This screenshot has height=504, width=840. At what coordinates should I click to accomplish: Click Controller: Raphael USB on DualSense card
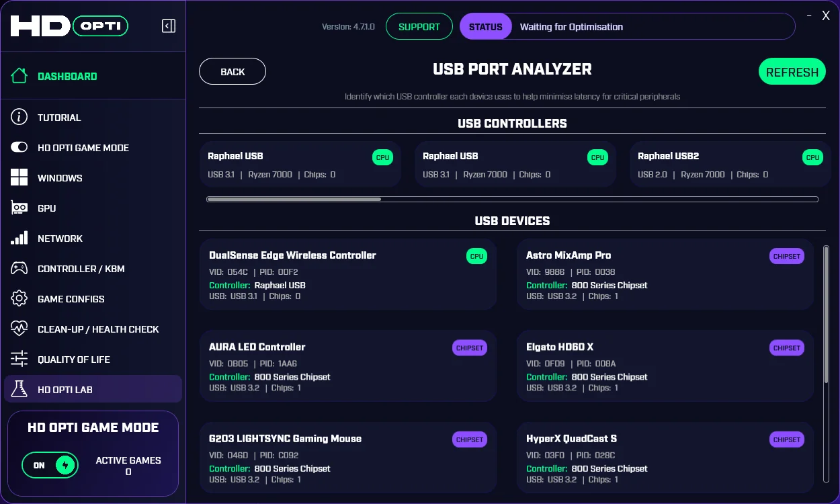257,285
